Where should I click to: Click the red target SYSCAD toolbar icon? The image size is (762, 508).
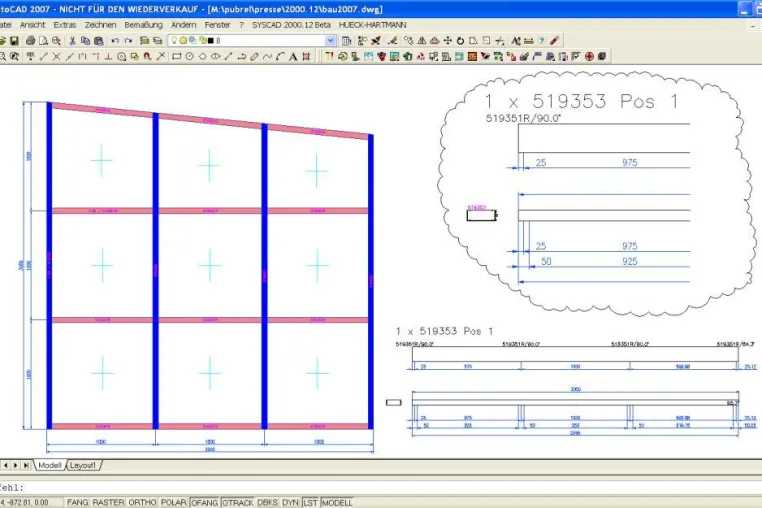click(589, 56)
